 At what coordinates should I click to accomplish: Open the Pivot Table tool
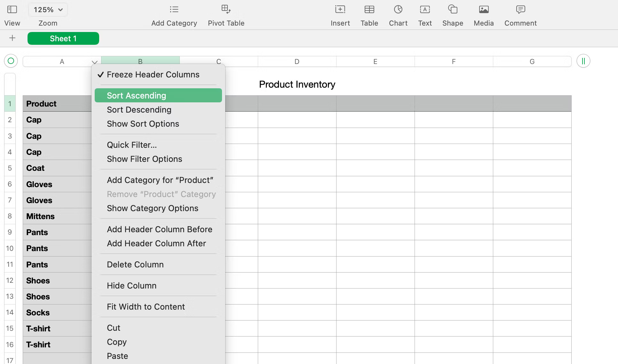pyautogui.click(x=226, y=14)
